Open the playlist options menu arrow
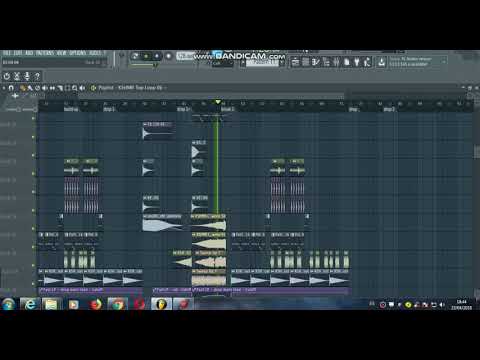The width and height of the screenshot is (480, 360). (x=4, y=88)
